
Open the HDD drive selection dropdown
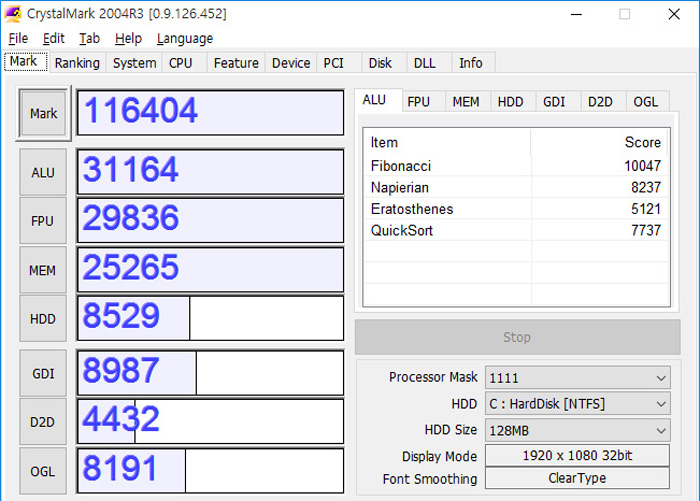[x=577, y=404]
